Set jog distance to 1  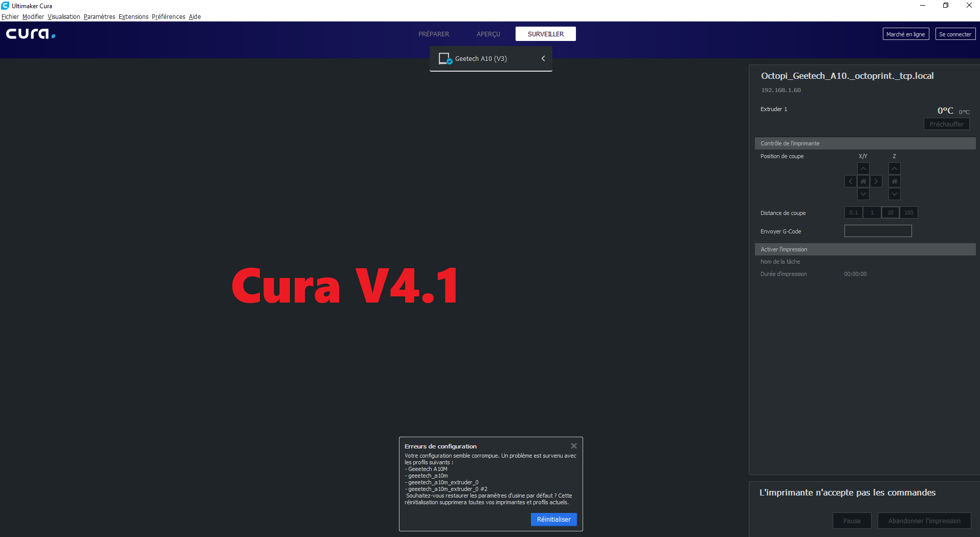[872, 212]
